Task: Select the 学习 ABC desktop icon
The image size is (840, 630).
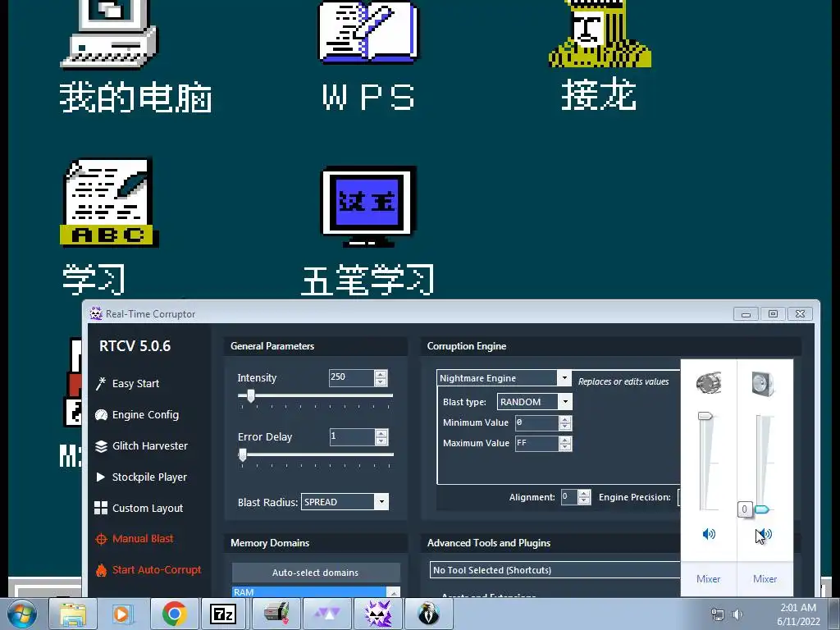Action: click(109, 226)
